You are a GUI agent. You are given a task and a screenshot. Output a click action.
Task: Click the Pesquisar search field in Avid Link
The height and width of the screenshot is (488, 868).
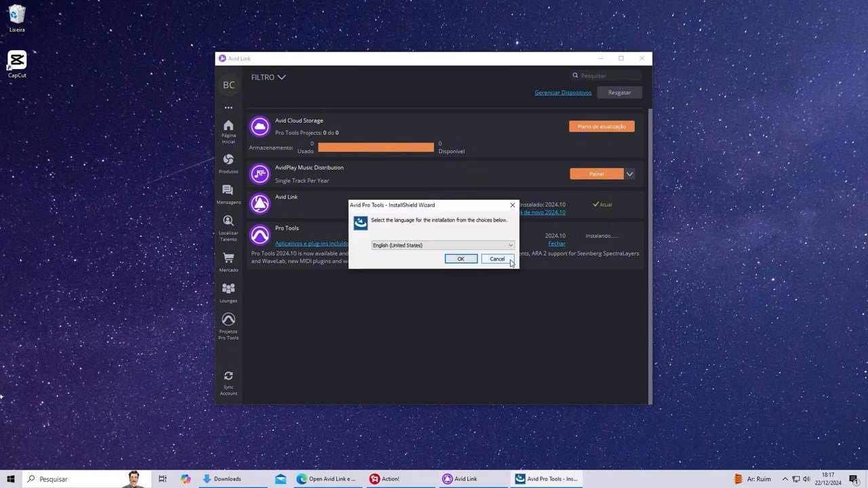pyautogui.click(x=606, y=76)
